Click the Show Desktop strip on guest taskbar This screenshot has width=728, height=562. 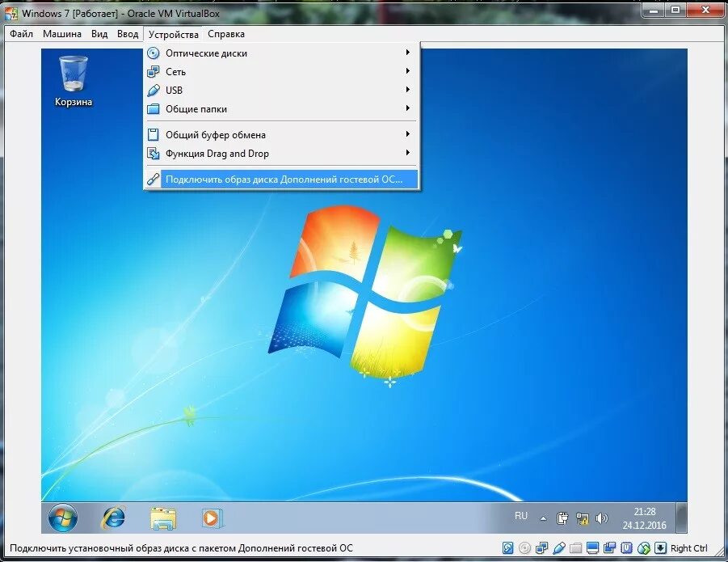pos(682,518)
